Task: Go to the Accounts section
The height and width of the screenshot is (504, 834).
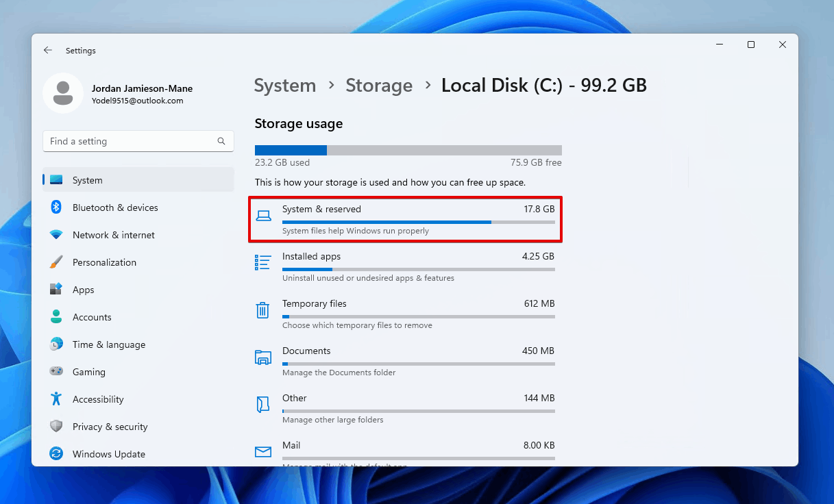Action: pos(92,317)
